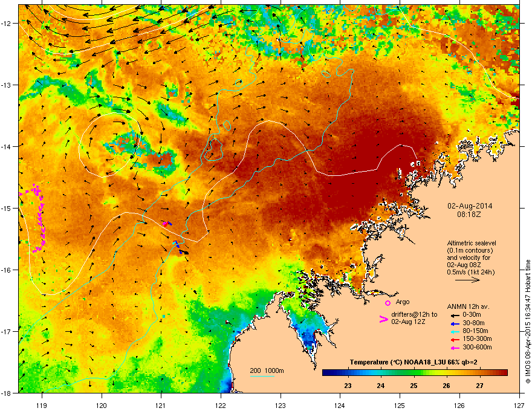
Task: Click the '0-30m' depth label
Action: (x=472, y=315)
